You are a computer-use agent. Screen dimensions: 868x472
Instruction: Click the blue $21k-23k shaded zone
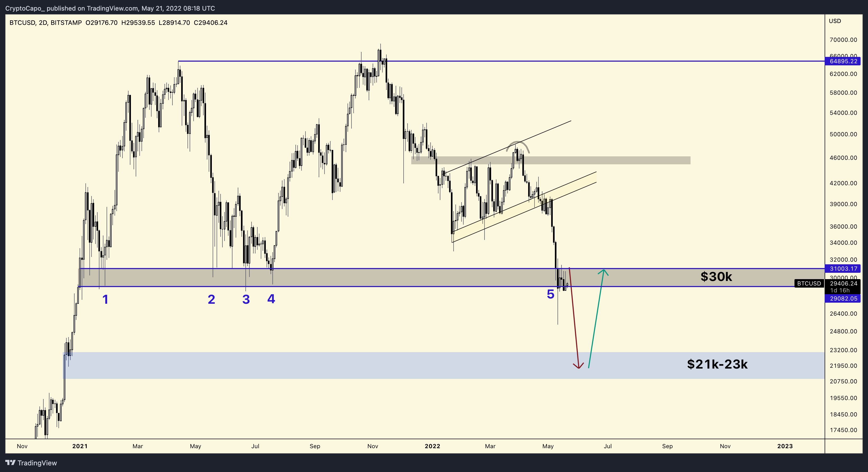pyautogui.click(x=337, y=366)
